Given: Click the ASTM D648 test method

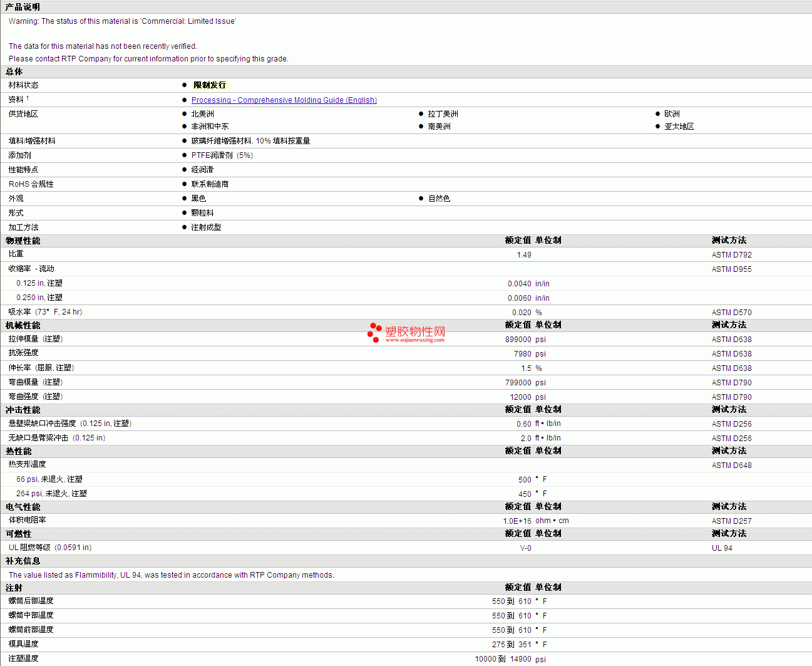Looking at the screenshot, I should coord(732,466).
